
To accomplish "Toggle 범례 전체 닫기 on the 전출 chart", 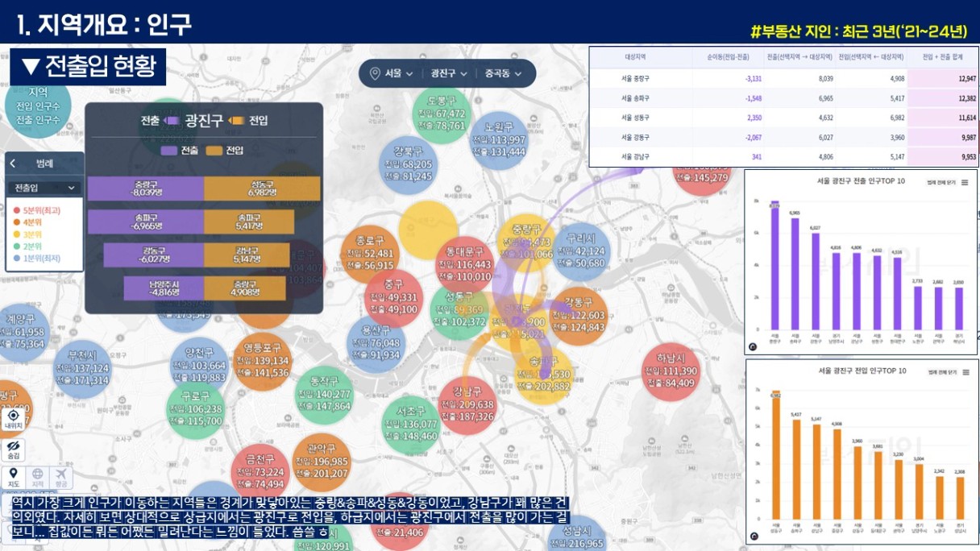I will point(941,182).
